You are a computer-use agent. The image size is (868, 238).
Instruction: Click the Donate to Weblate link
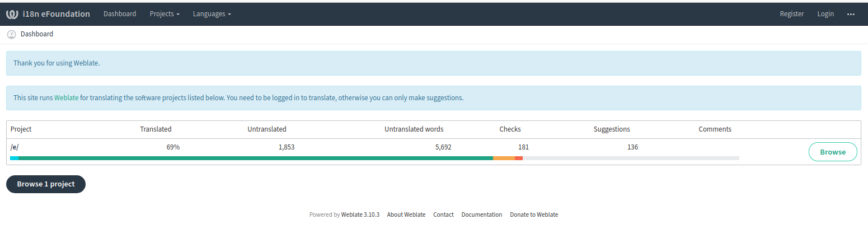point(533,214)
